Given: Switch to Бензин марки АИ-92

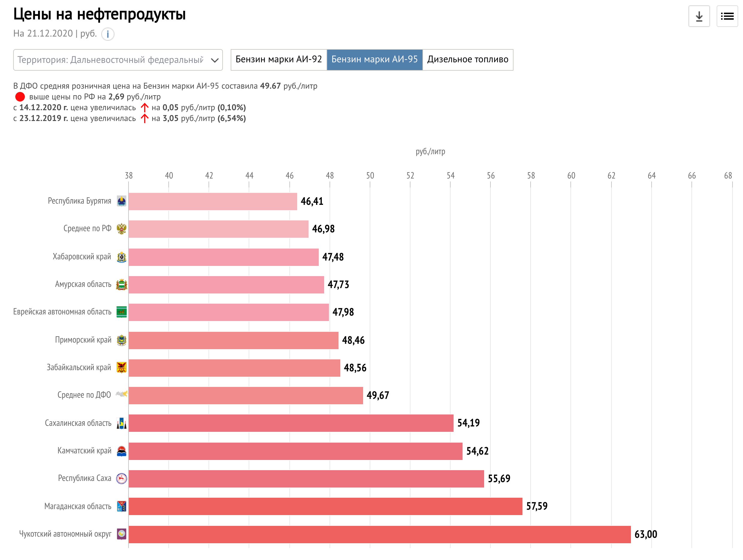Looking at the screenshot, I should click(278, 60).
